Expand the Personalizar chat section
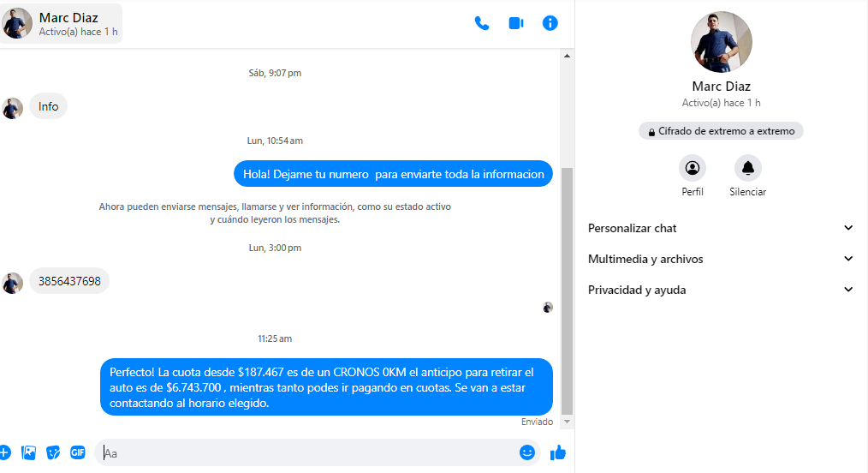 [721, 228]
